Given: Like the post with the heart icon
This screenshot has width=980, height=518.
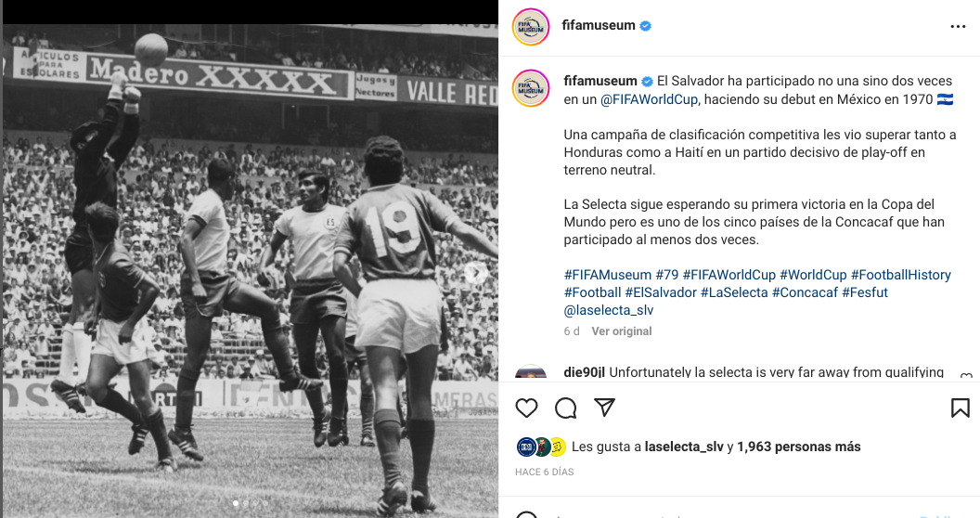Looking at the screenshot, I should [x=526, y=408].
